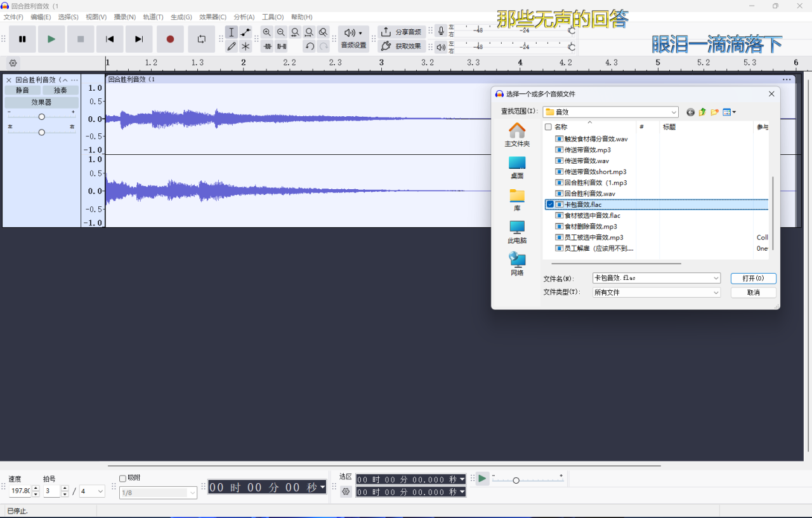
Task: Open the track 效果器 effects button
Action: click(x=41, y=102)
